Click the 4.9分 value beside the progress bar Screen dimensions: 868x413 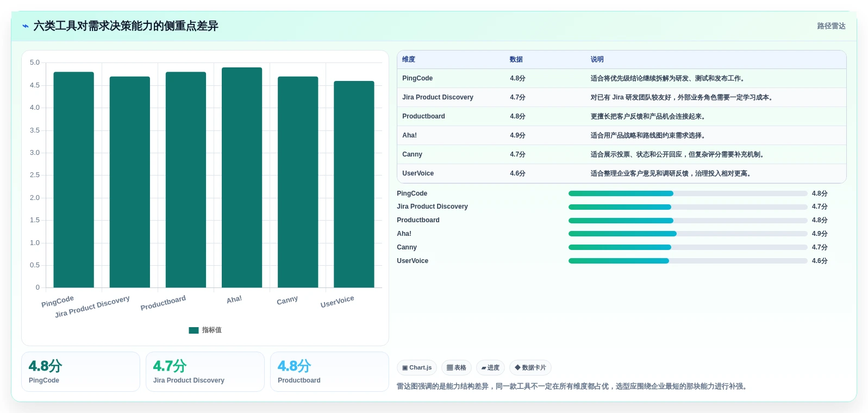820,234
